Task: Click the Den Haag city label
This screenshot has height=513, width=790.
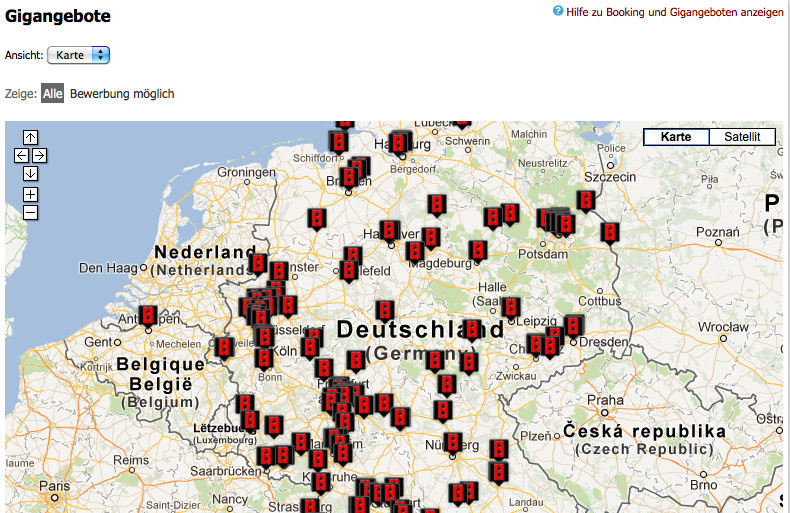Action: 108,268
